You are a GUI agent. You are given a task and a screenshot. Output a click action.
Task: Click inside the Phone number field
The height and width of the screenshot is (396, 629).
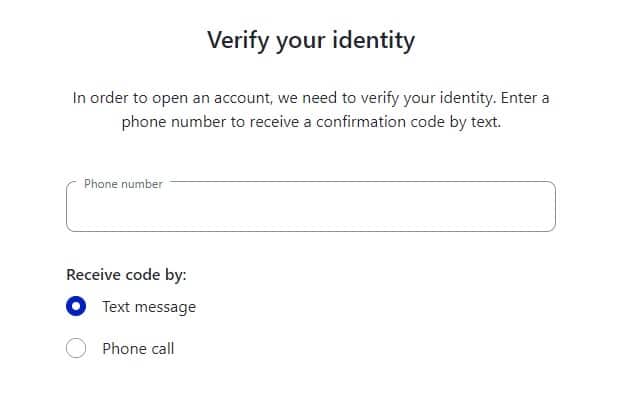coord(310,207)
